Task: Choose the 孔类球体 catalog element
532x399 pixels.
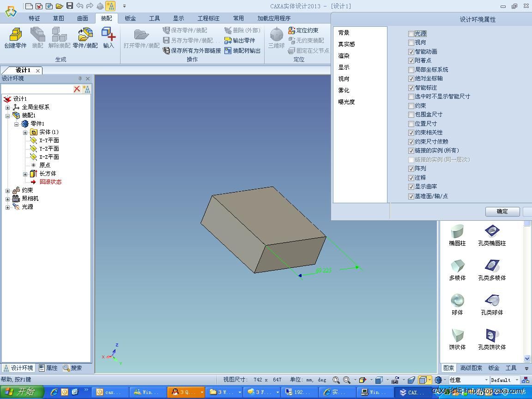Action: 492,304
